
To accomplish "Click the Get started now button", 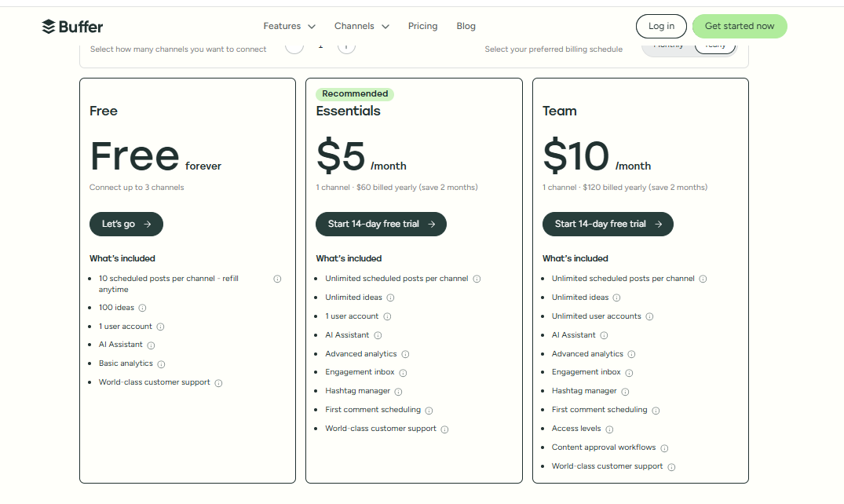I will click(x=740, y=26).
